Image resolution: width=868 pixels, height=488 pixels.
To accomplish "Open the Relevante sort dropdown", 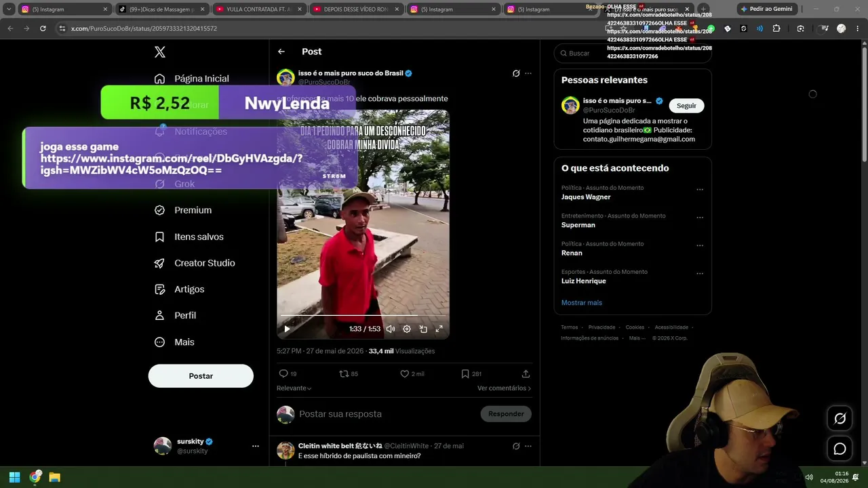I will (294, 388).
